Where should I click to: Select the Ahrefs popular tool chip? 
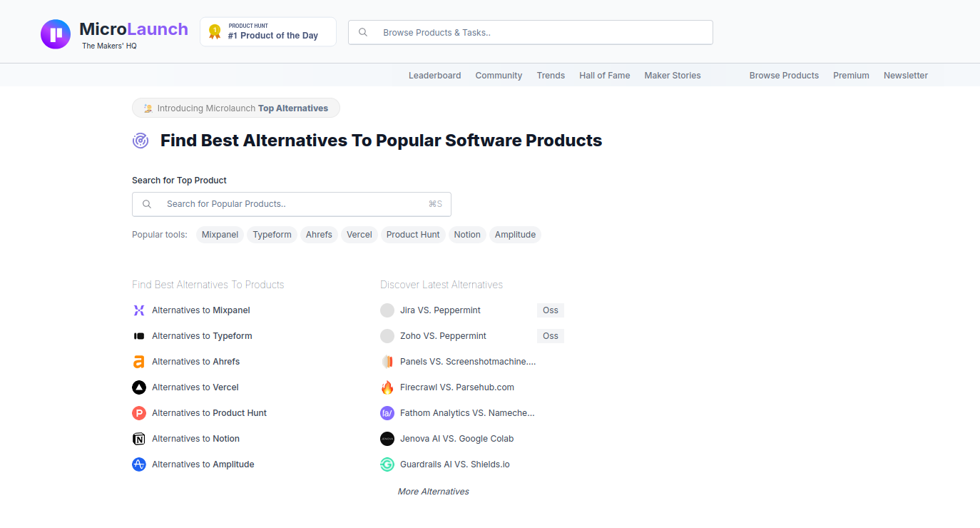pos(319,235)
